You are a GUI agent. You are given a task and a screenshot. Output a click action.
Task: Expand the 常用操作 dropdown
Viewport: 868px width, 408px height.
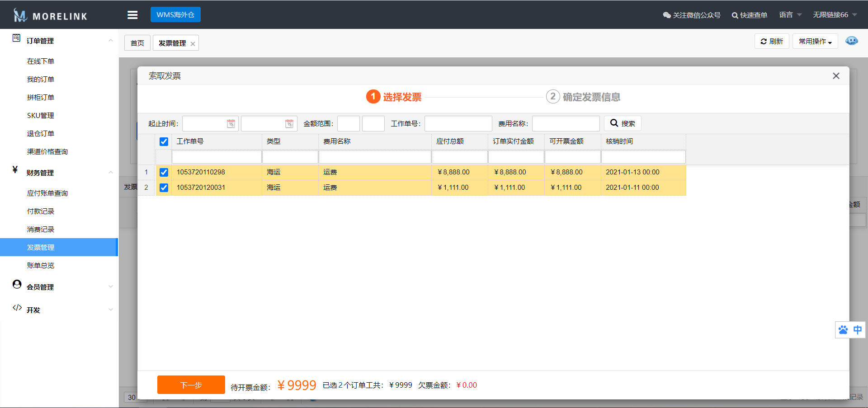815,42
